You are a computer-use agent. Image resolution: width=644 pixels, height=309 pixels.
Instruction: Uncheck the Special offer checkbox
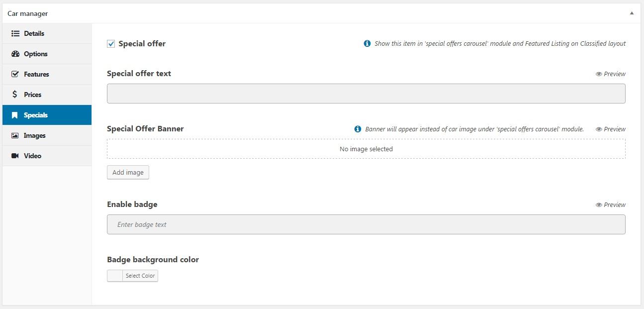click(111, 44)
